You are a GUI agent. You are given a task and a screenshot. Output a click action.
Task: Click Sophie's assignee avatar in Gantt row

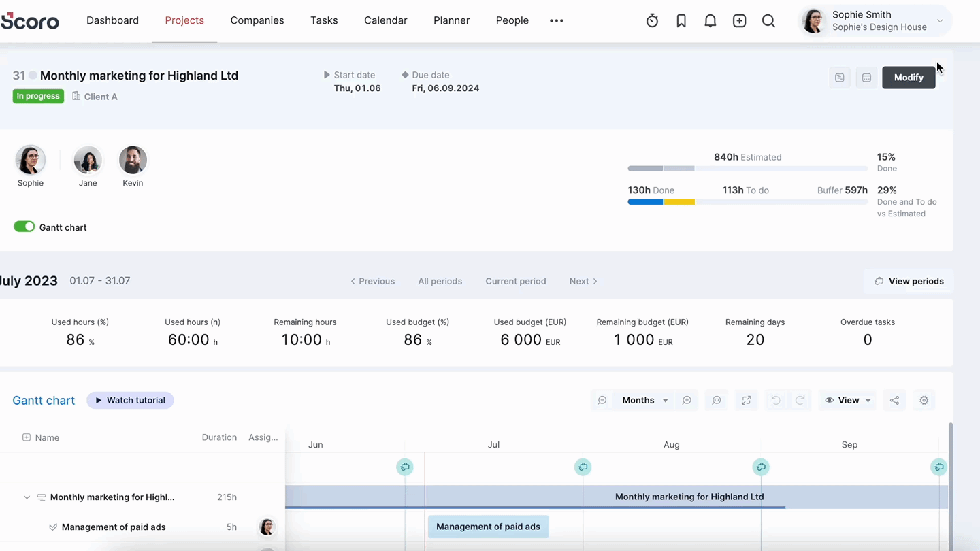click(x=267, y=527)
